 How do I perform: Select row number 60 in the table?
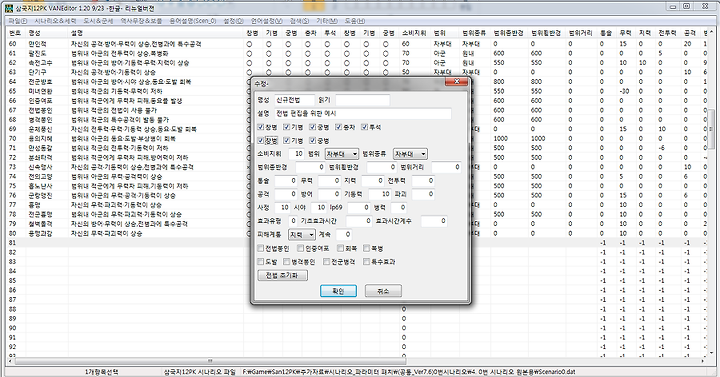[12, 44]
